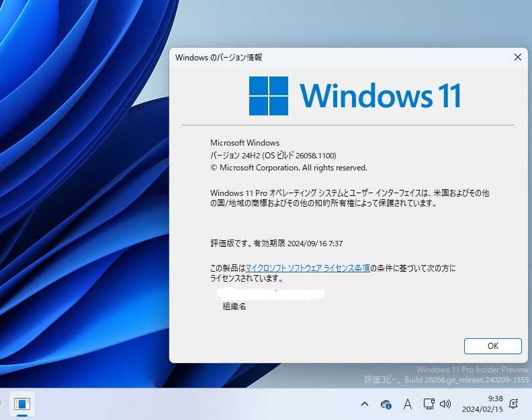Open notifications via the bell icon
Viewport: 532px width, 420px height.
513,404
